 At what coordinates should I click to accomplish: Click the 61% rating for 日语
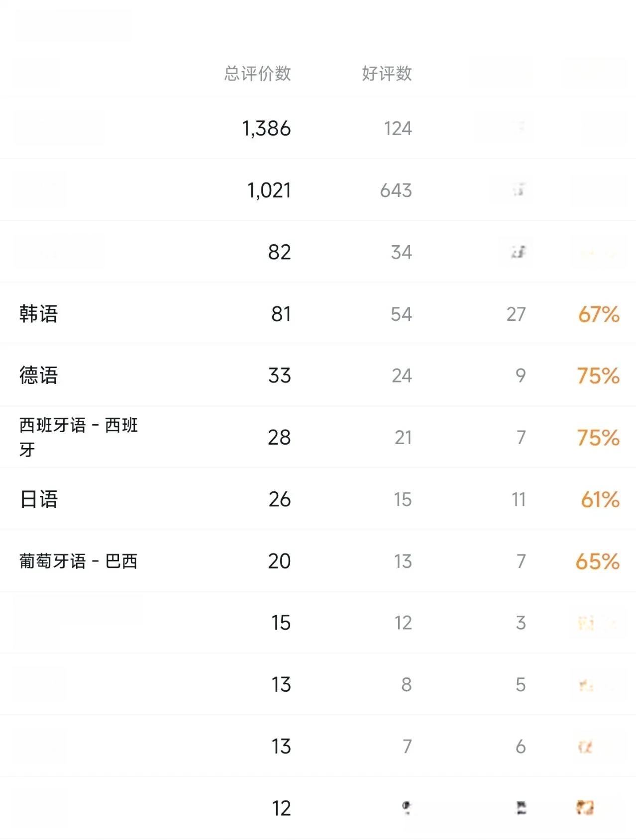click(x=600, y=499)
